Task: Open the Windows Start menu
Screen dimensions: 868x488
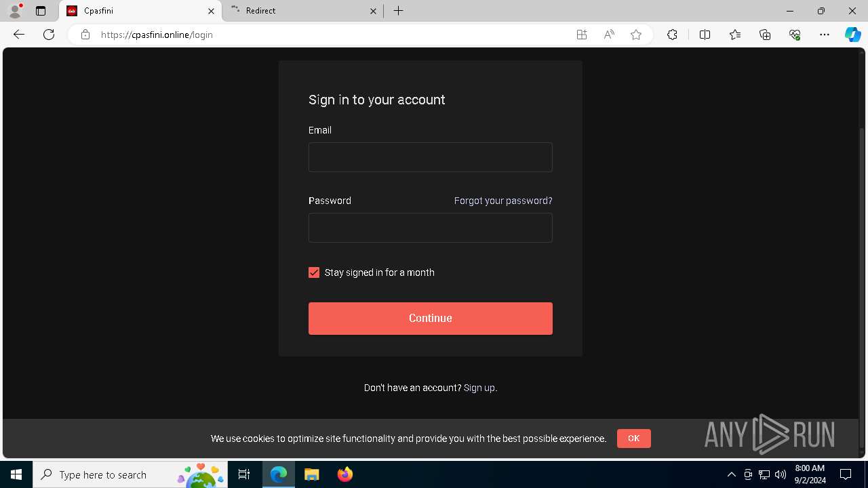Action: click(16, 474)
